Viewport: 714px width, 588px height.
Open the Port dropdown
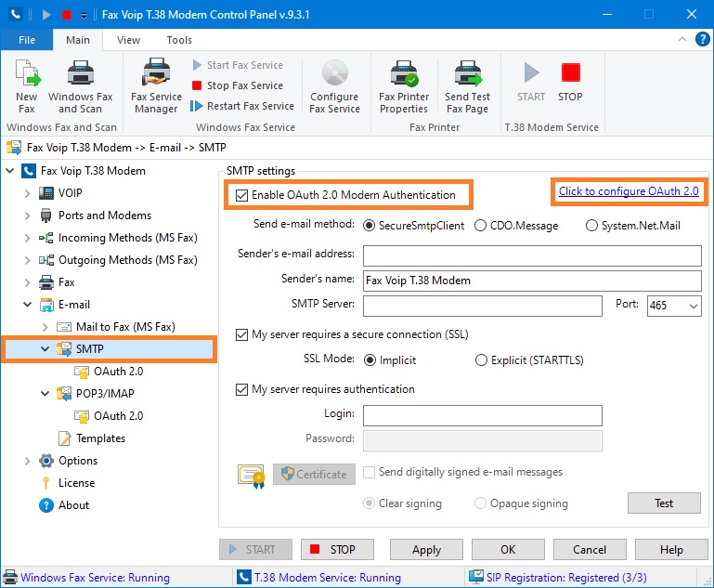(693, 306)
